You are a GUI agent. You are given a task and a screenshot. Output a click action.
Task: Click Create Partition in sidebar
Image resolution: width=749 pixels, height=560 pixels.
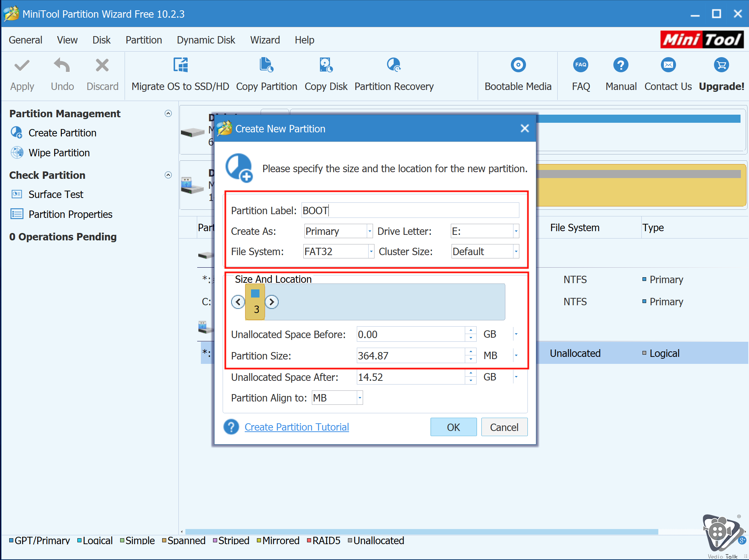[62, 133]
